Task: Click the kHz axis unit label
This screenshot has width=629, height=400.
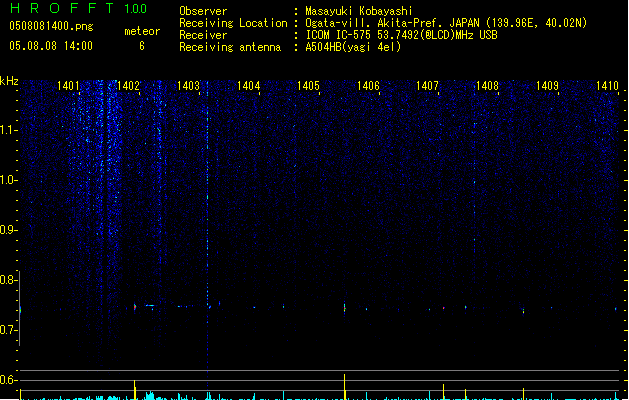Action: 9,81
